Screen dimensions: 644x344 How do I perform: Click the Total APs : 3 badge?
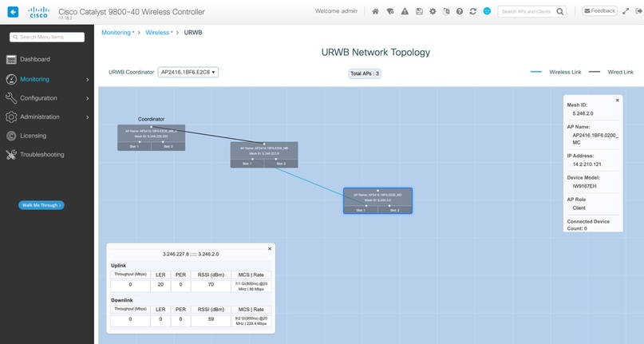[365, 73]
